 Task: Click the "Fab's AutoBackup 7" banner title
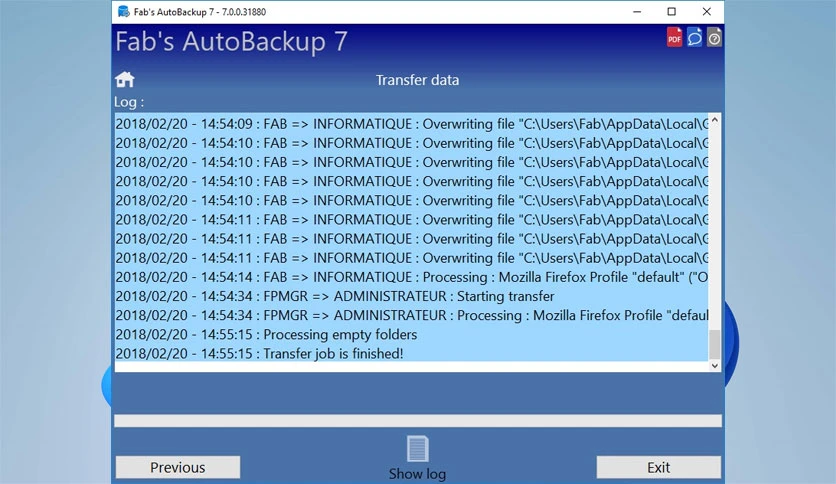pos(231,42)
